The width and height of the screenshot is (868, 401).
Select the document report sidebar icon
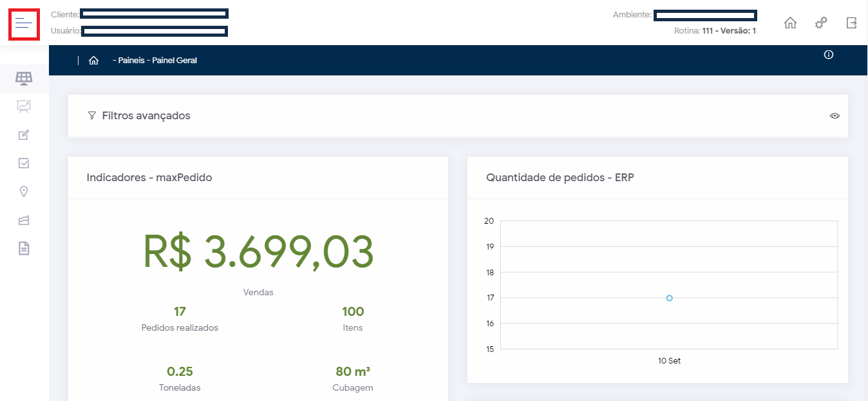pyautogui.click(x=24, y=248)
